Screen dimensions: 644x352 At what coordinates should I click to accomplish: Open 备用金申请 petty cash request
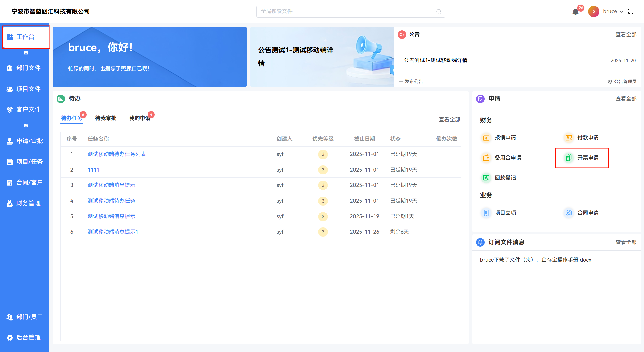click(508, 158)
